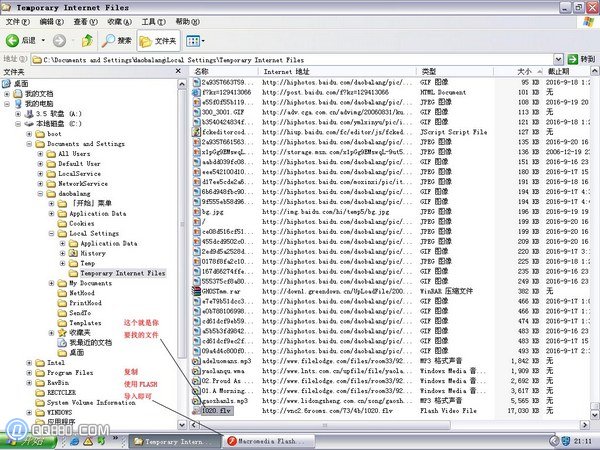
Task: Expand the boot folder node
Action: click(x=29, y=134)
